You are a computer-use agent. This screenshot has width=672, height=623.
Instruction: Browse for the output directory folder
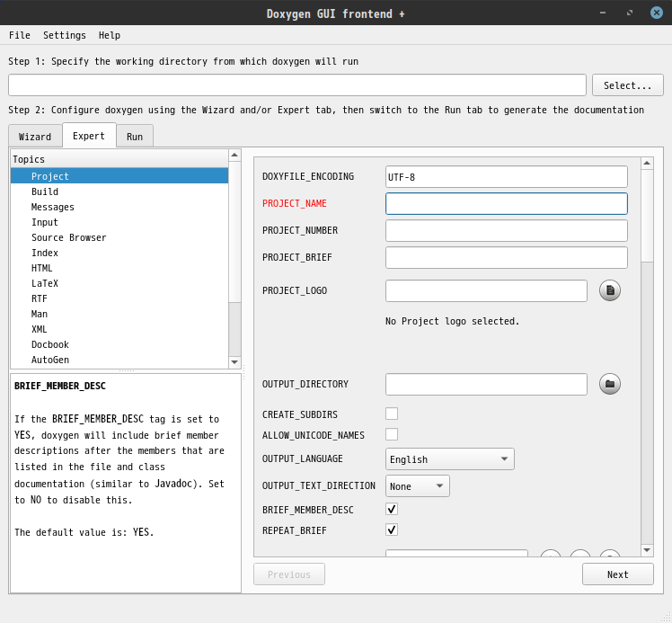[609, 384]
